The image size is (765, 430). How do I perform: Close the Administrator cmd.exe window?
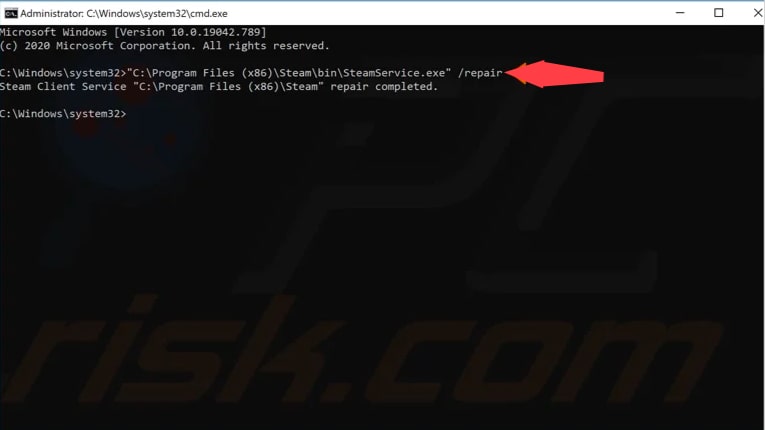click(x=757, y=13)
